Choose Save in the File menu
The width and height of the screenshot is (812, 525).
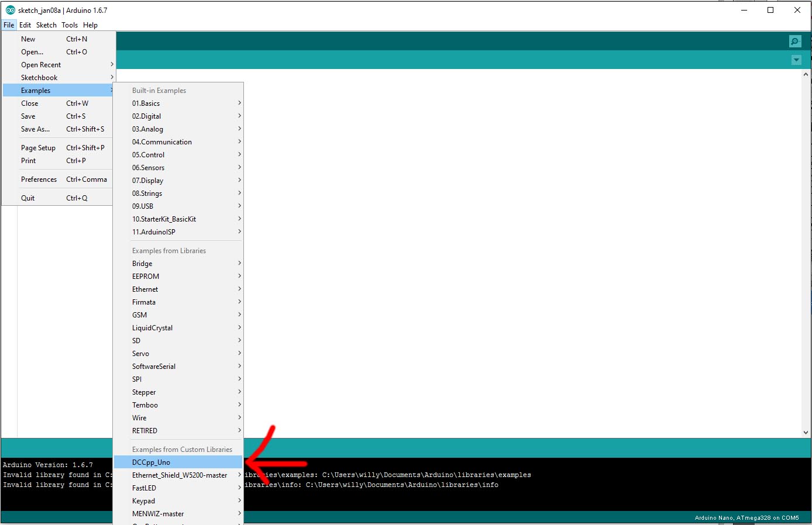coord(59,116)
